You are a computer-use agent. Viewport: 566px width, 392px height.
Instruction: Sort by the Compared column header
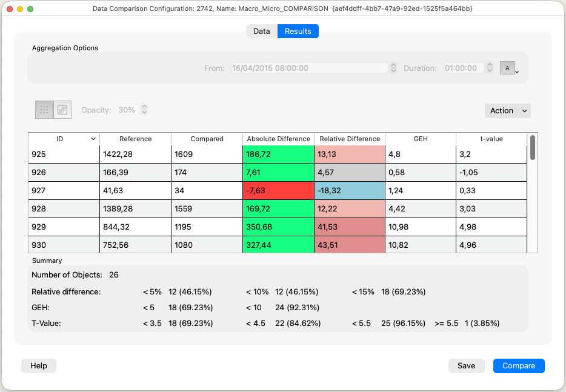click(x=207, y=139)
